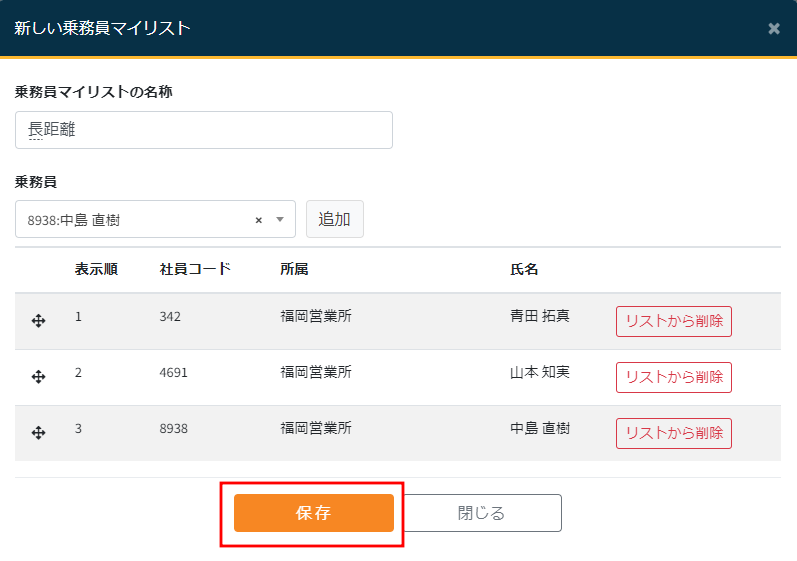Screen dimensions: 797x561
Task: Click the name 青田 拓真 in the table
Action: click(x=540, y=316)
